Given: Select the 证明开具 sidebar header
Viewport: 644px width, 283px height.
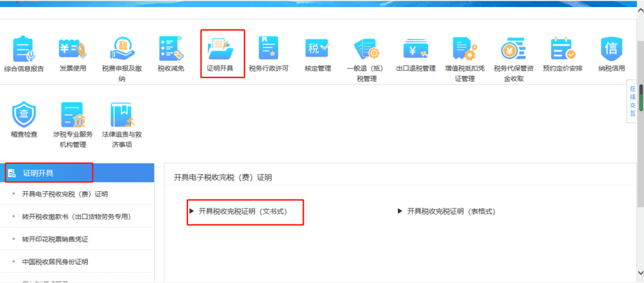Looking at the screenshot, I should pos(77,173).
